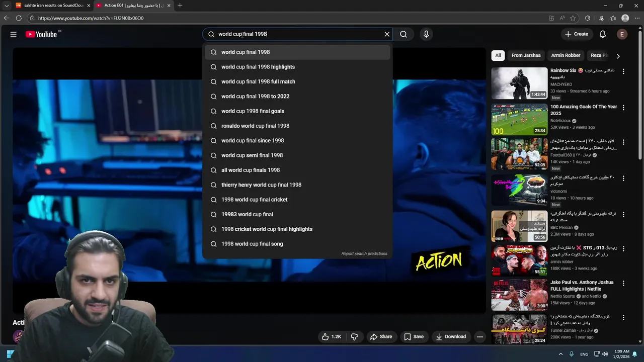Click the search magnifier button
This screenshot has width=644, height=362.
click(404, 34)
